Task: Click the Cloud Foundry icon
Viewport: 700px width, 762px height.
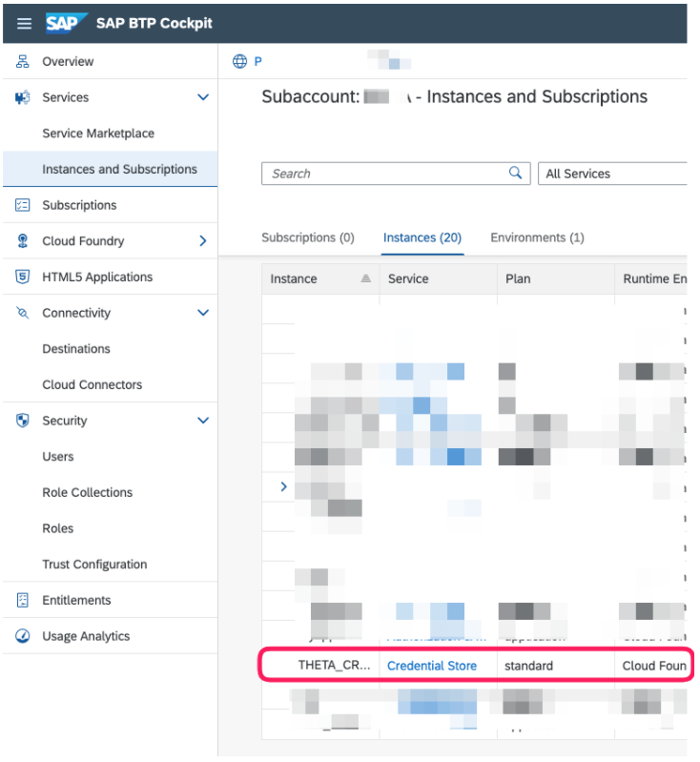Action: pos(22,241)
